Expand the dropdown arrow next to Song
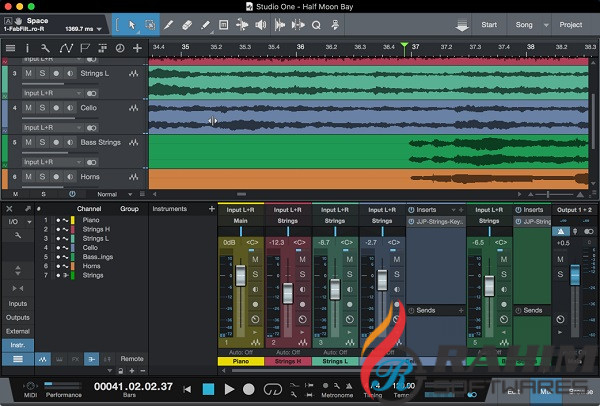The width and height of the screenshot is (600, 406). tap(546, 25)
